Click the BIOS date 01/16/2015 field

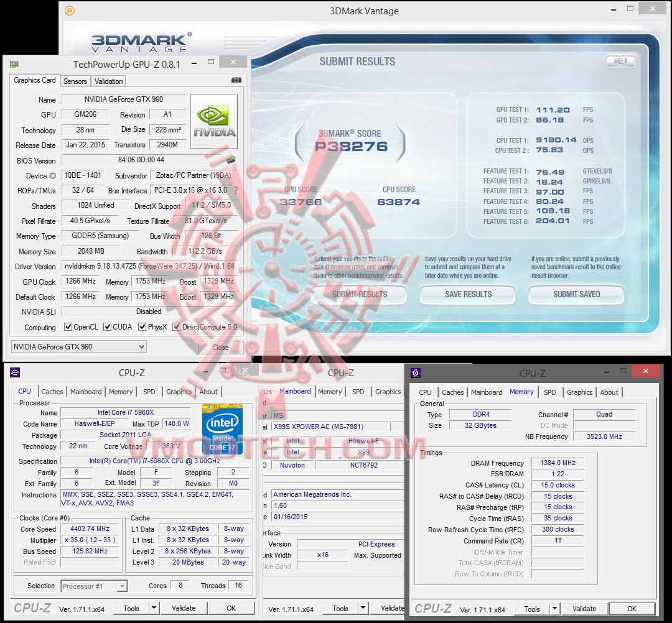point(338,517)
